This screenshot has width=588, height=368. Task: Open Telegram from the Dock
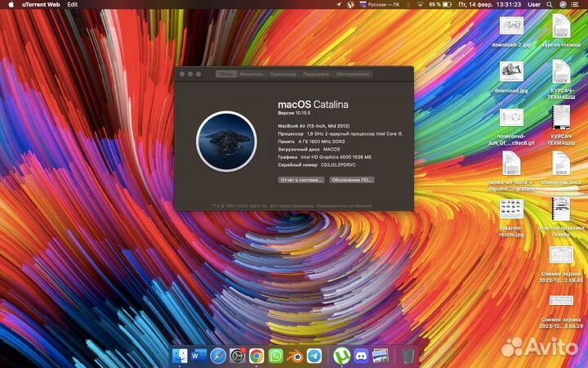(x=314, y=356)
